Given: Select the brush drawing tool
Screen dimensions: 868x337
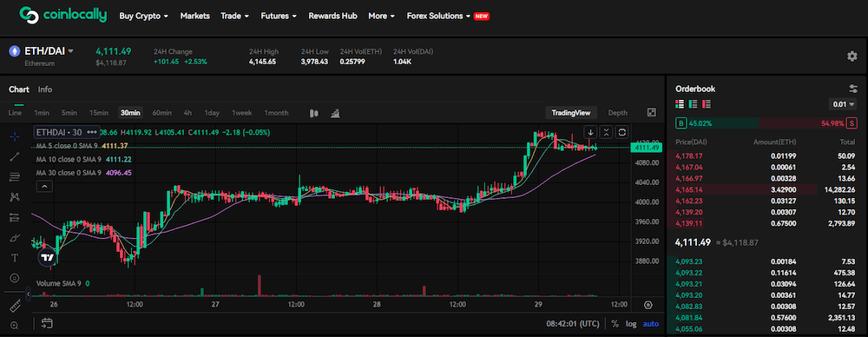Looking at the screenshot, I should coord(15,238).
